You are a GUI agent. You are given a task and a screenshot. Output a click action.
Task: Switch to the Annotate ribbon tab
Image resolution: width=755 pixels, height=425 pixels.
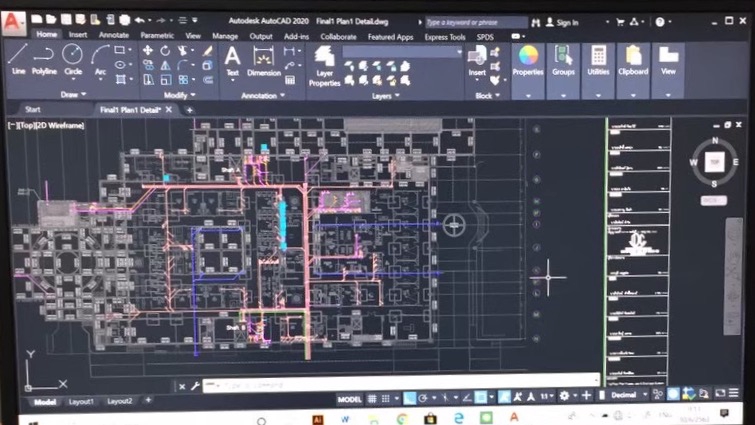point(113,36)
